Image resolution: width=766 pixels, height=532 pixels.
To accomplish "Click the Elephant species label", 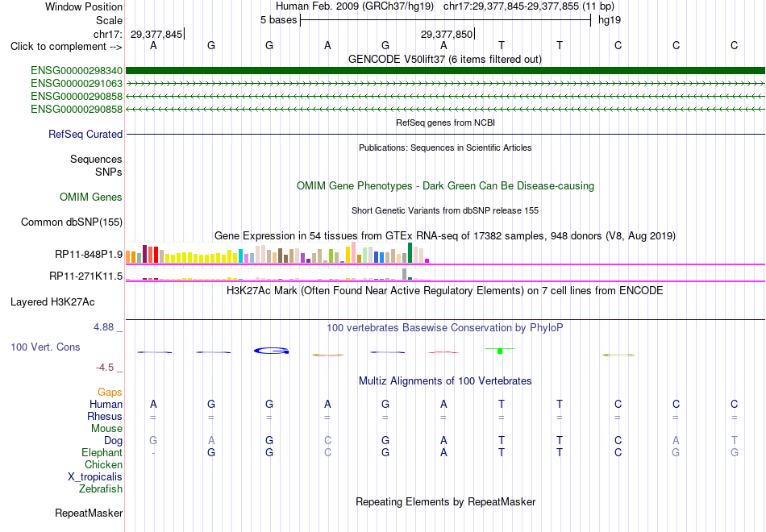I will [102, 453].
